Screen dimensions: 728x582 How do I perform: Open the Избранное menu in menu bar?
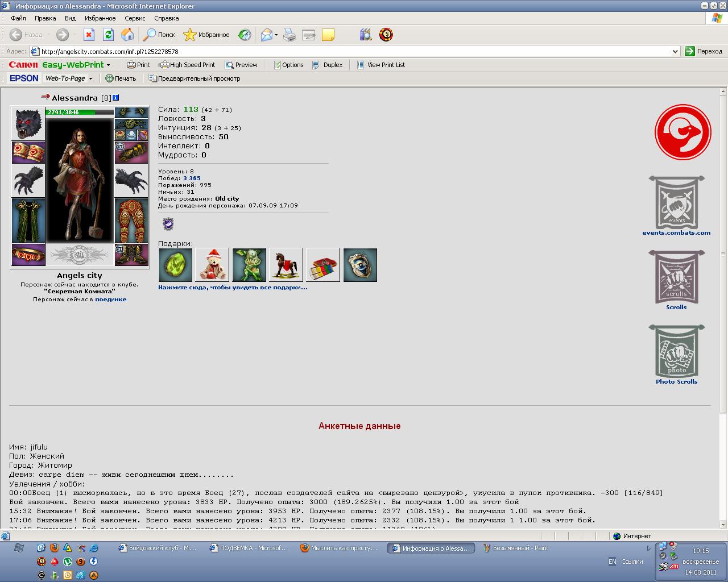click(x=100, y=18)
